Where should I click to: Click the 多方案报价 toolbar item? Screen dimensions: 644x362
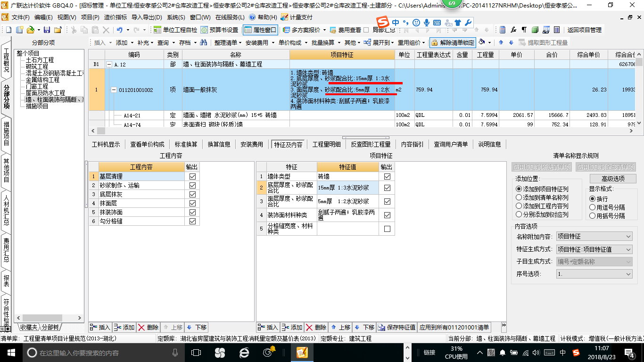[x=302, y=30]
